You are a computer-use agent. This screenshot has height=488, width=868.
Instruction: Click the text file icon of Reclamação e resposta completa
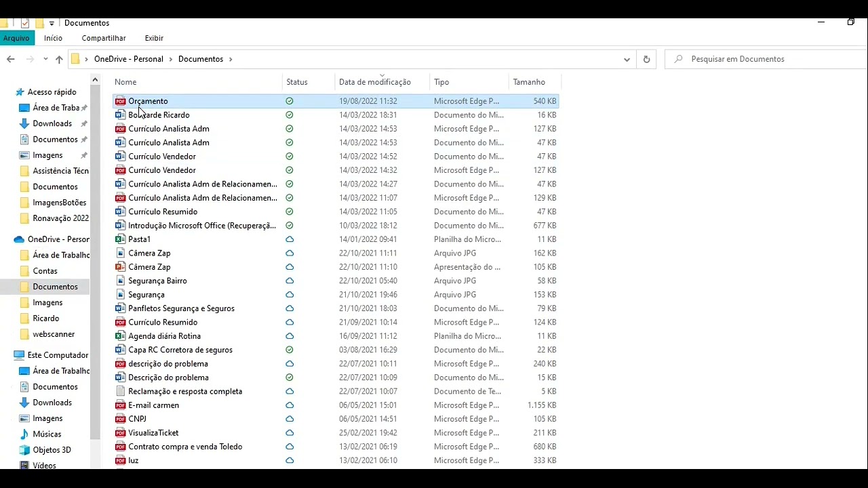click(120, 391)
